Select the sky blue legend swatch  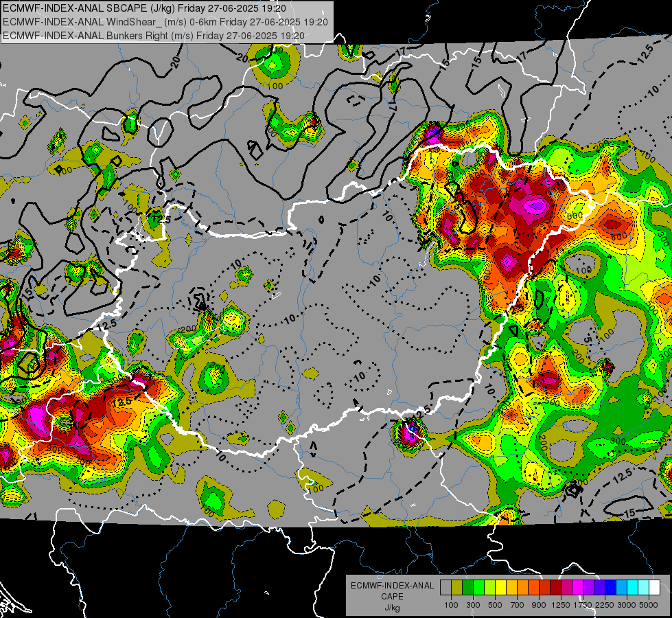621,587
